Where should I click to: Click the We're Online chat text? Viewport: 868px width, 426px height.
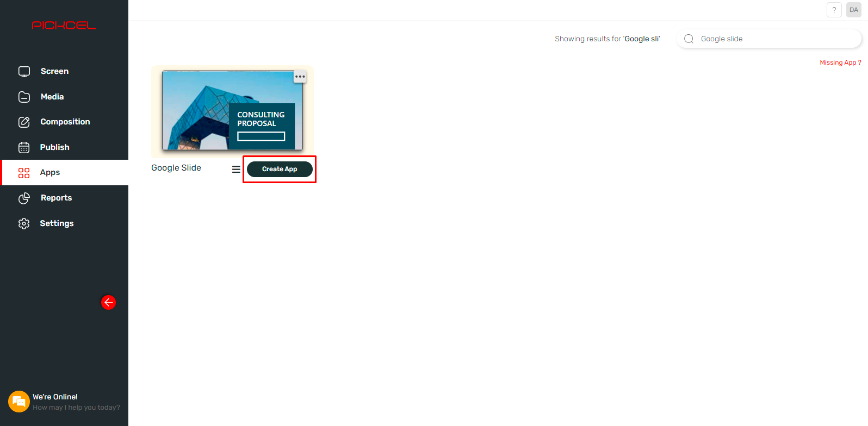[x=55, y=397]
